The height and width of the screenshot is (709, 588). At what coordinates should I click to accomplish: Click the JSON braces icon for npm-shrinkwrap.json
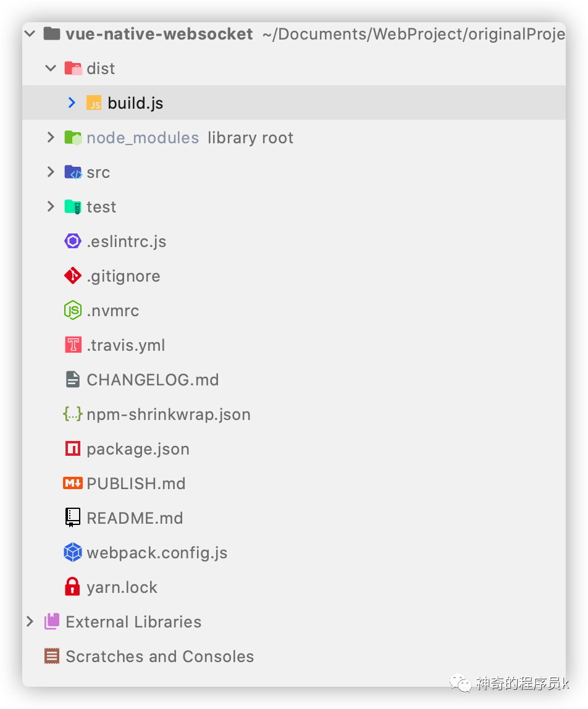click(x=73, y=414)
